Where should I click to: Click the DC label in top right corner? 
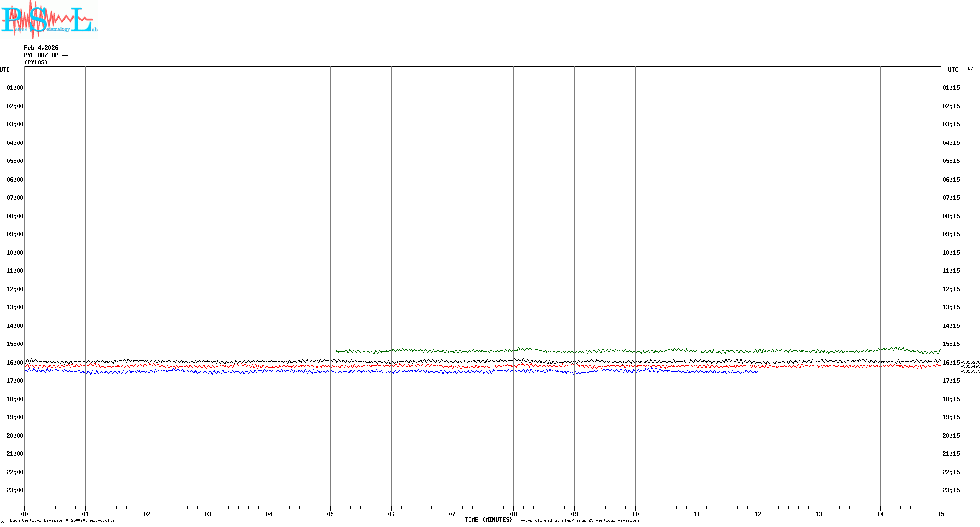coord(970,69)
